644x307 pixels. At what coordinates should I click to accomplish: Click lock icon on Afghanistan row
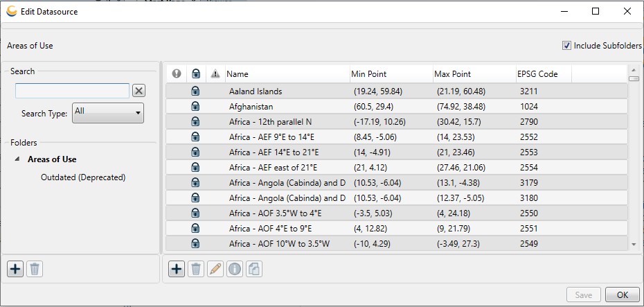pyautogui.click(x=195, y=107)
